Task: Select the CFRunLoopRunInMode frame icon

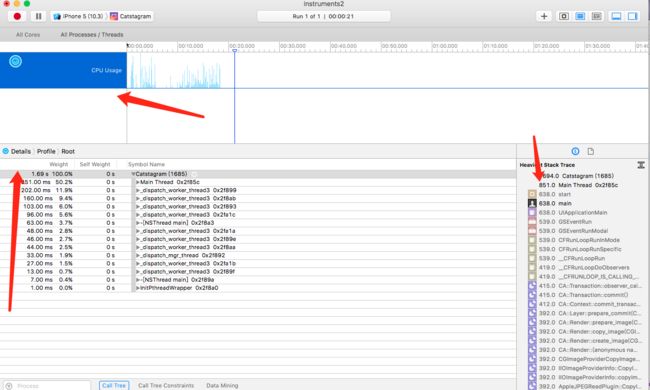Action: point(532,240)
